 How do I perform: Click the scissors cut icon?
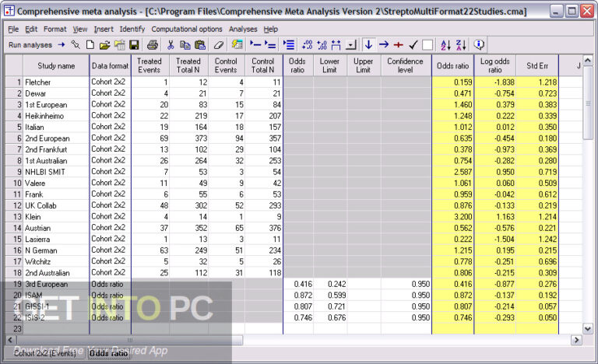tap(171, 45)
